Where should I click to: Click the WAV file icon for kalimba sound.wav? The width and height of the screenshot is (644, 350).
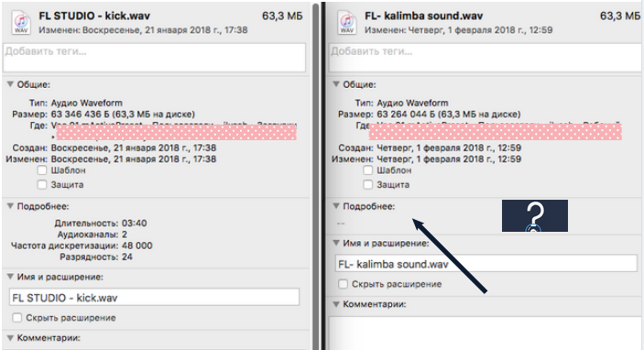pyautogui.click(x=347, y=23)
